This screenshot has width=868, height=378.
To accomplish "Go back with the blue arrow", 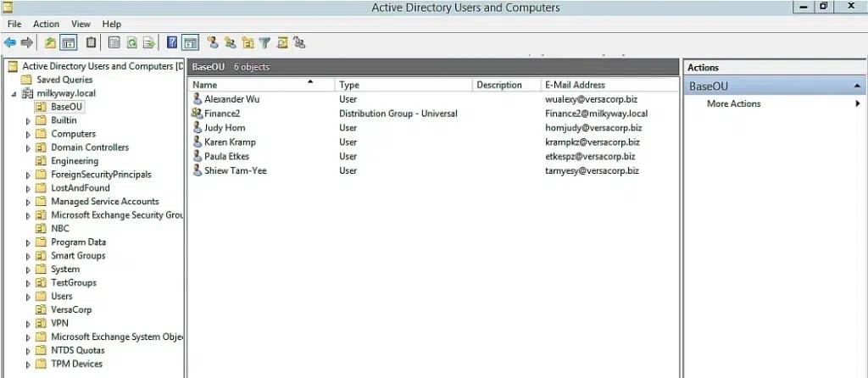I will 9,42.
